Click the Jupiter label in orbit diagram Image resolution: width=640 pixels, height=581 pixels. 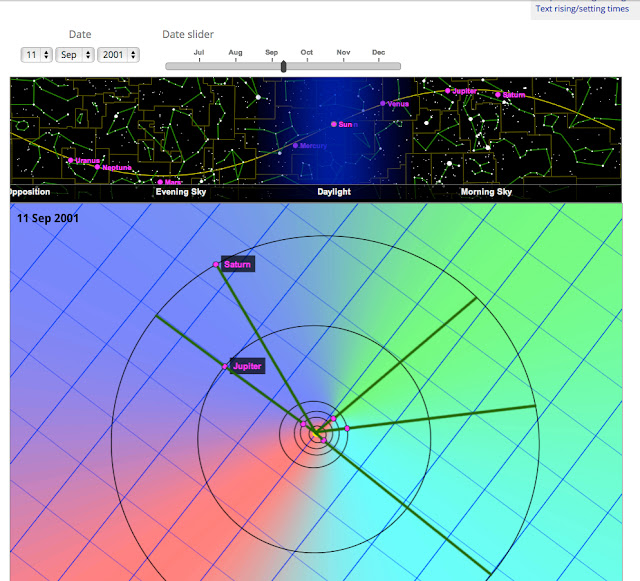(247, 366)
